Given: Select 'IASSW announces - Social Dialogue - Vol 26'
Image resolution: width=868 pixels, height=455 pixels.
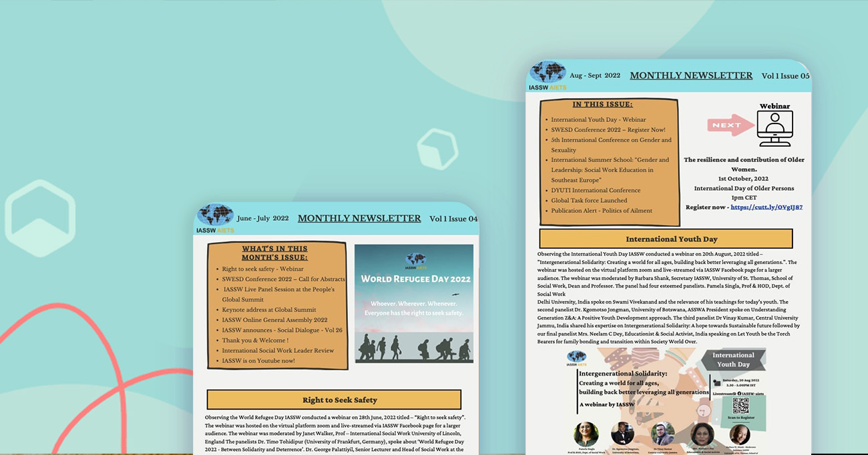Looking at the screenshot, I should 282,330.
